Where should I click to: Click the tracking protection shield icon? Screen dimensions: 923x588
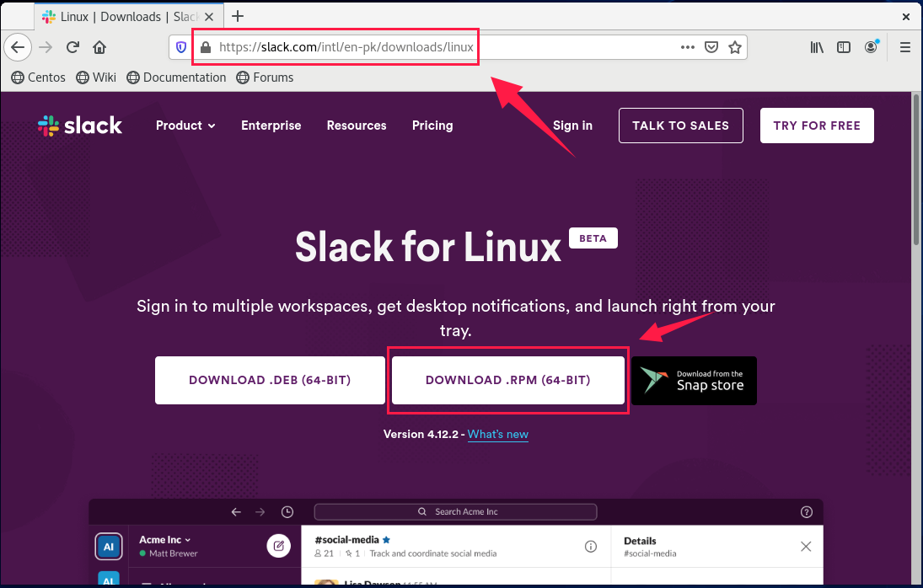point(181,47)
